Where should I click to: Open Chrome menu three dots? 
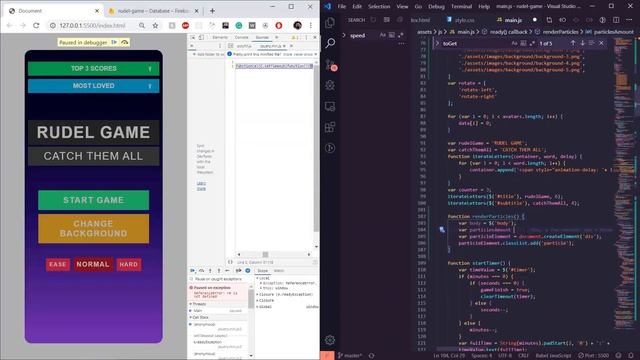pyautogui.click(x=311, y=25)
